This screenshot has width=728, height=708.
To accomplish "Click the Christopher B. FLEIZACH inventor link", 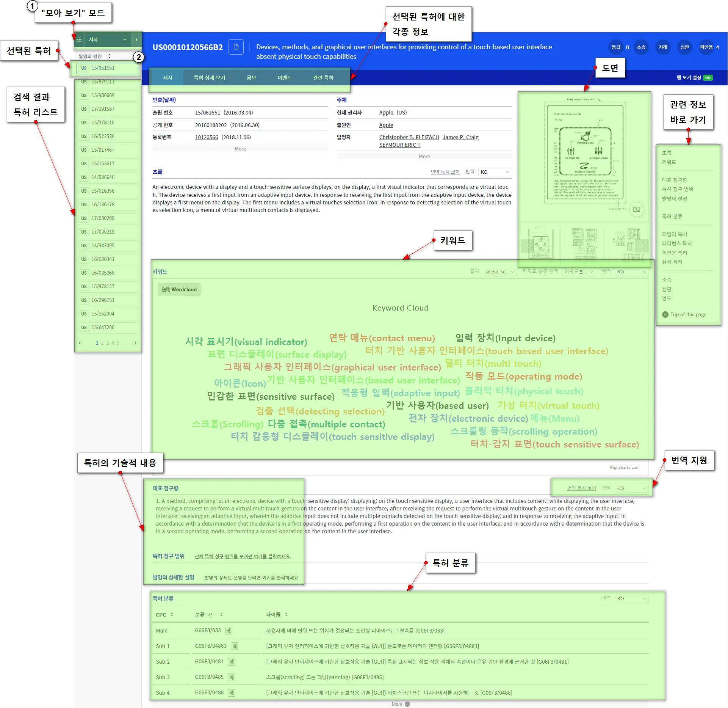I will (409, 137).
